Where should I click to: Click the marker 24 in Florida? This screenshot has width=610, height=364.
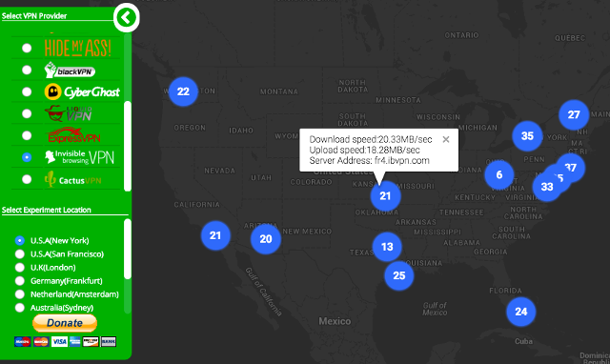521,312
